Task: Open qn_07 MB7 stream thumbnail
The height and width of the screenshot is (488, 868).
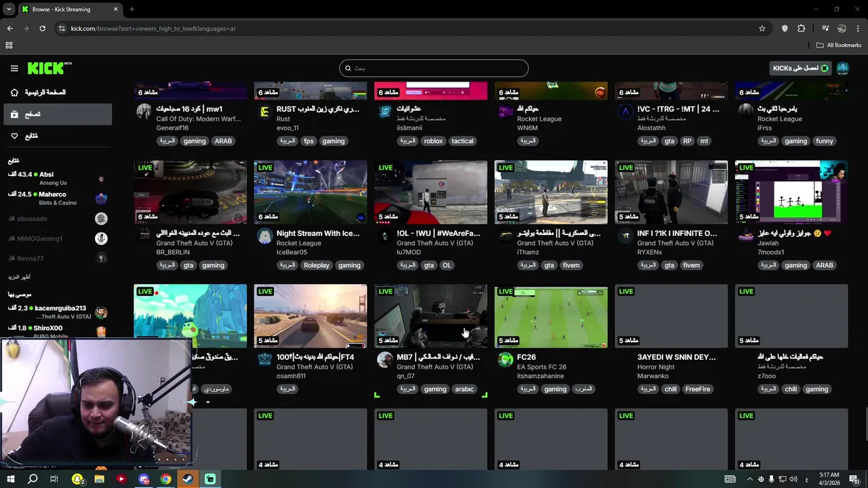Action: 431,316
